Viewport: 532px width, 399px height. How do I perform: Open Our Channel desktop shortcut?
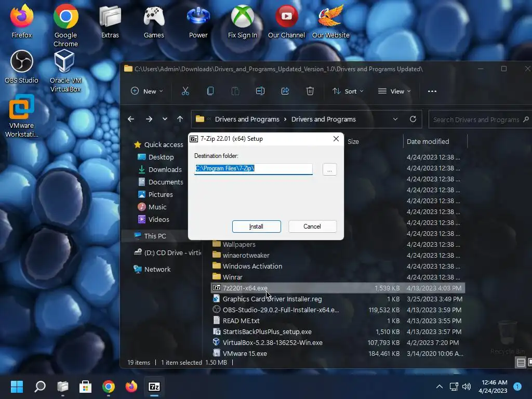[x=286, y=21]
